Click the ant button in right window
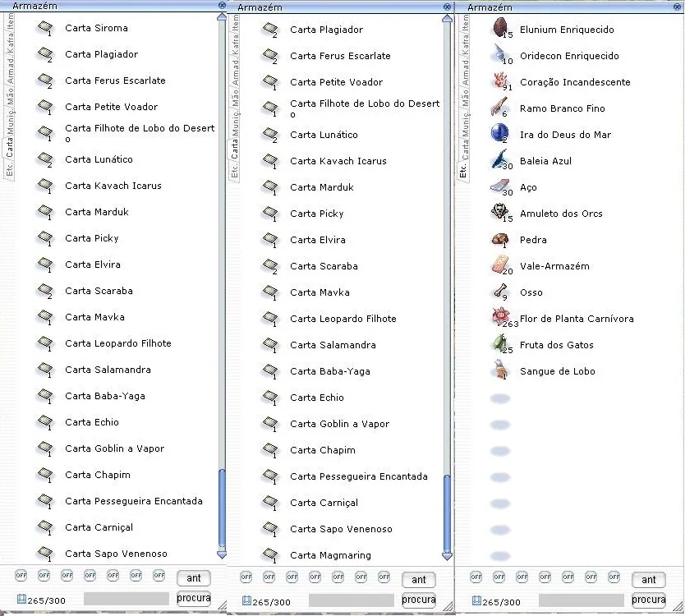Image resolution: width=685 pixels, height=616 pixels. click(x=649, y=580)
